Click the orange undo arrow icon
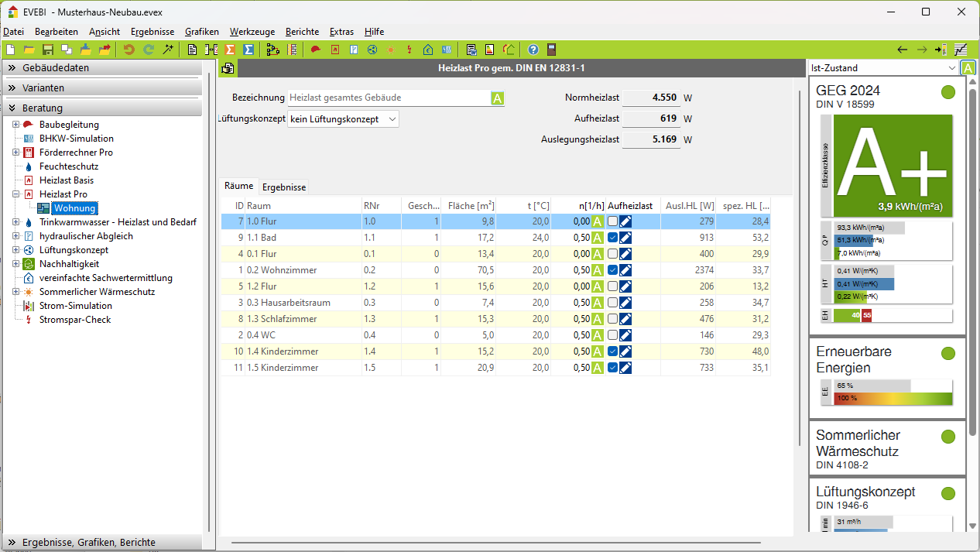Screen dimensions: 980x552 point(129,50)
